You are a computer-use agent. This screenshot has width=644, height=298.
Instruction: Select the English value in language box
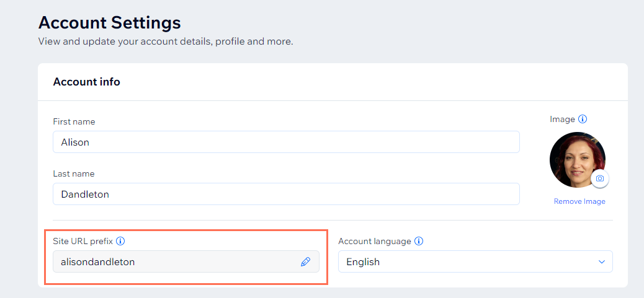tap(364, 262)
